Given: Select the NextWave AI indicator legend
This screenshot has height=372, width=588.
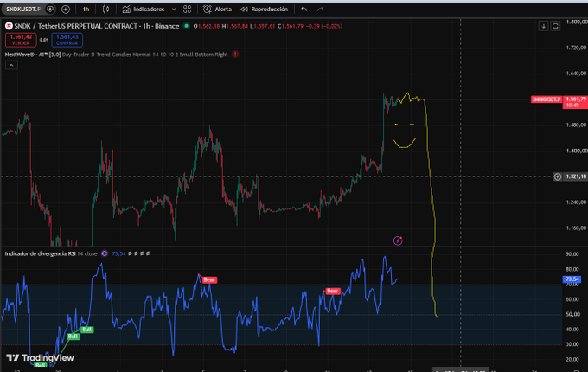Looking at the screenshot, I should coord(116,55).
